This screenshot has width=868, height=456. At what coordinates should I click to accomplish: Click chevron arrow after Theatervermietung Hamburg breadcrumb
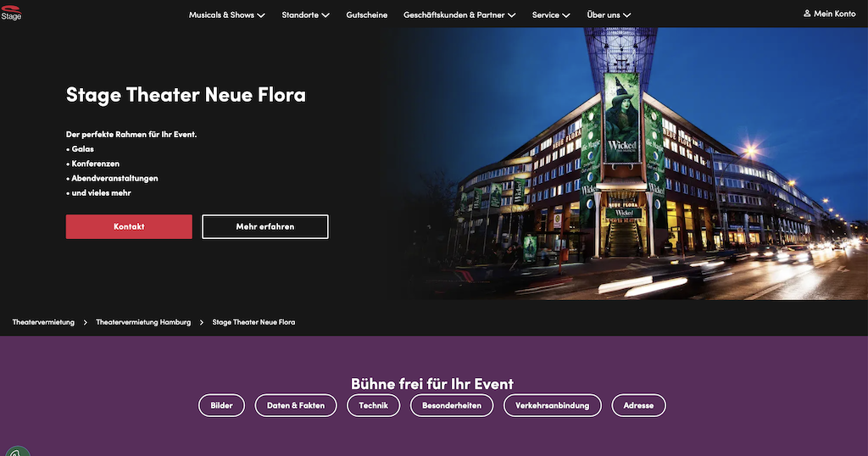[202, 322]
